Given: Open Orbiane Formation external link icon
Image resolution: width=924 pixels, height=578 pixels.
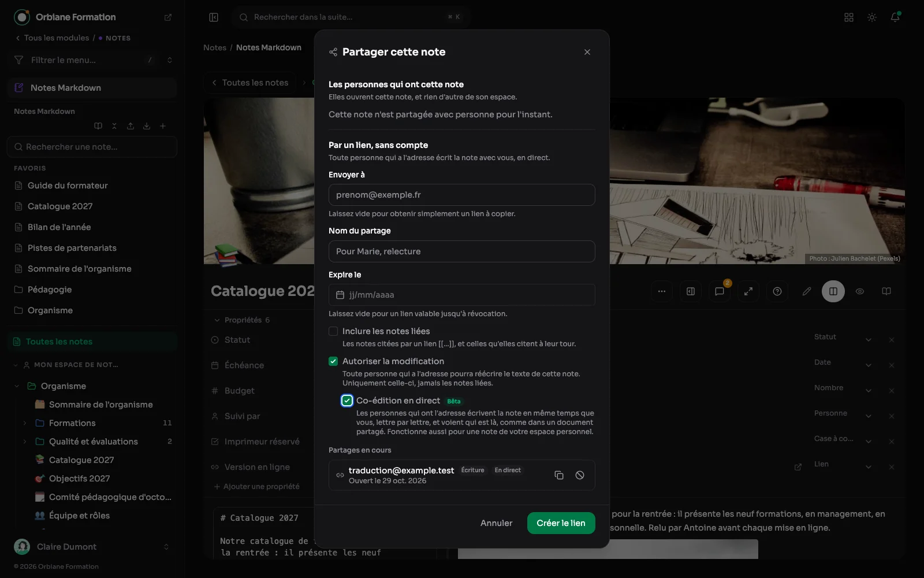Looking at the screenshot, I should coord(168,17).
